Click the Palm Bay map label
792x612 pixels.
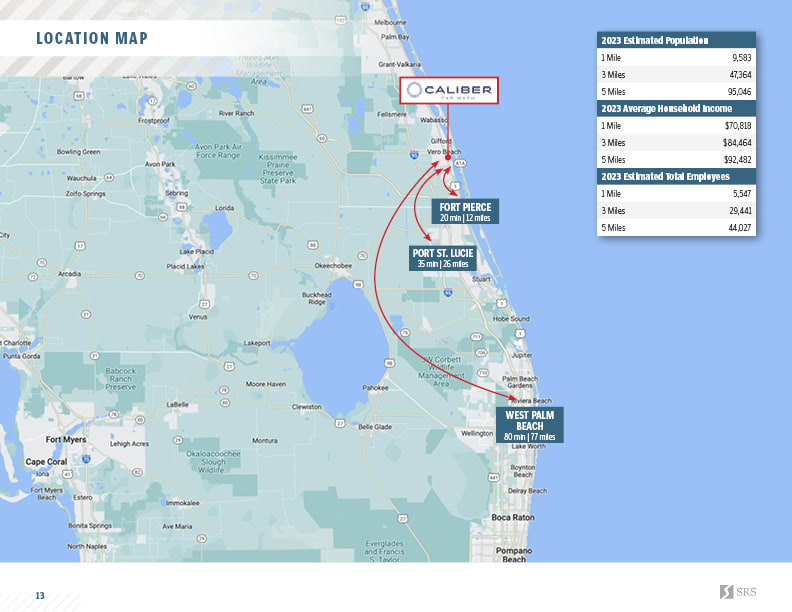pyautogui.click(x=395, y=37)
